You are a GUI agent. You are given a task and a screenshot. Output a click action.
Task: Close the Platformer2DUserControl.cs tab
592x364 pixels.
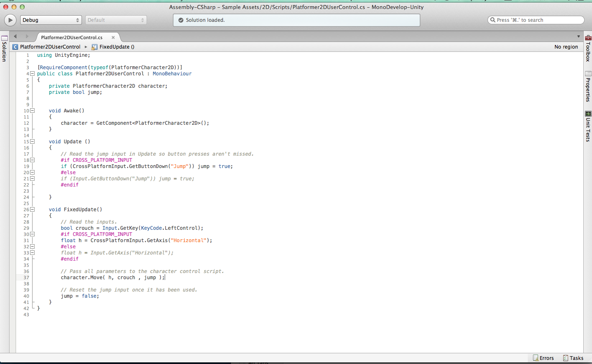[x=113, y=37]
